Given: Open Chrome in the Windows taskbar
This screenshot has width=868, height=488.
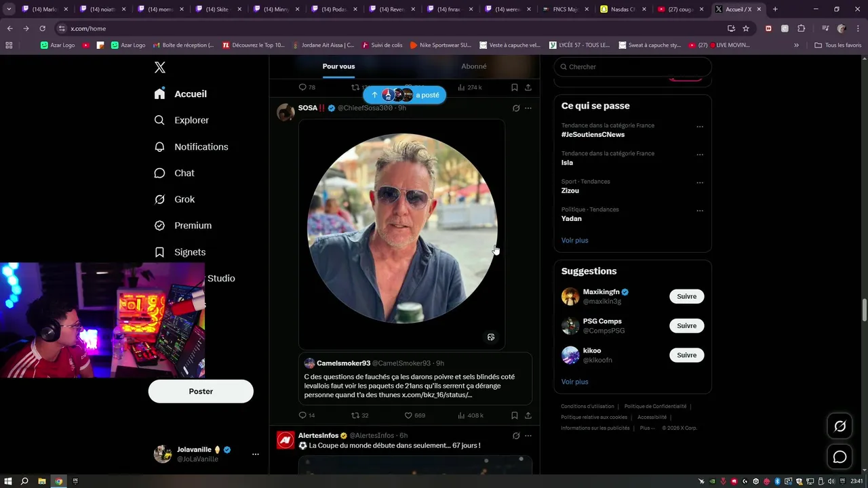Looking at the screenshot, I should [59, 481].
